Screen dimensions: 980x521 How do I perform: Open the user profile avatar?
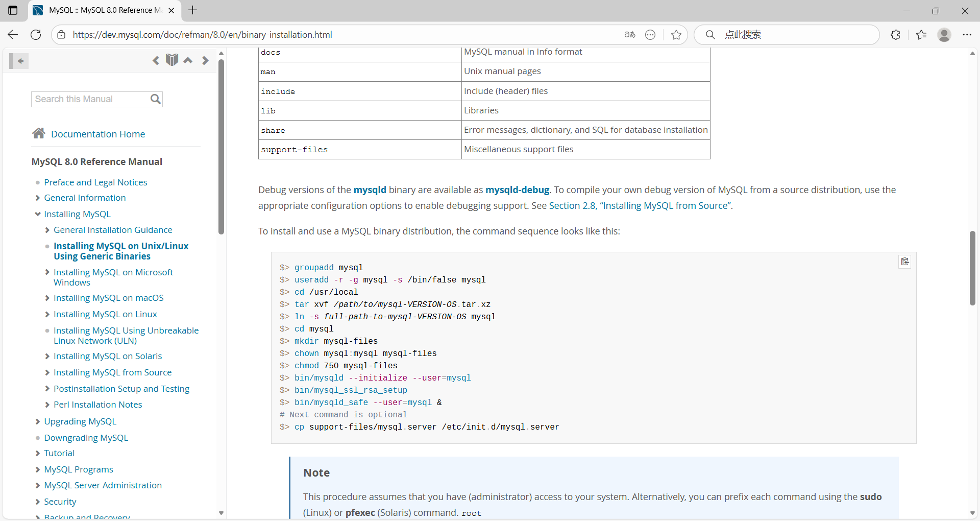pos(944,35)
